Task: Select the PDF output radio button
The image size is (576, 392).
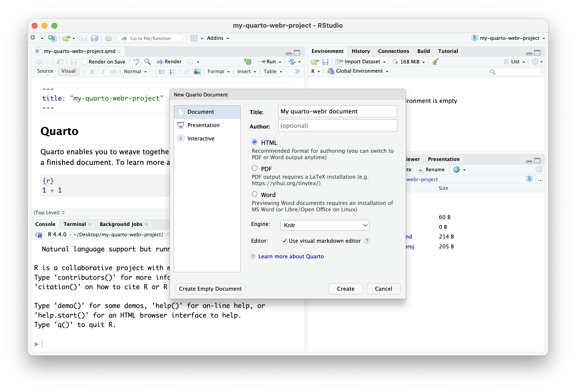Action: [255, 168]
